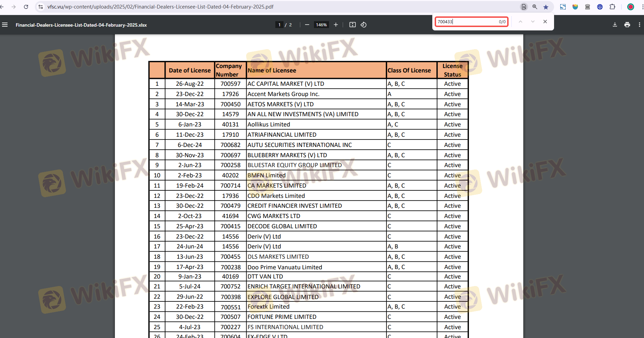
Task: Bookmark this page with star icon
Action: pos(546,7)
